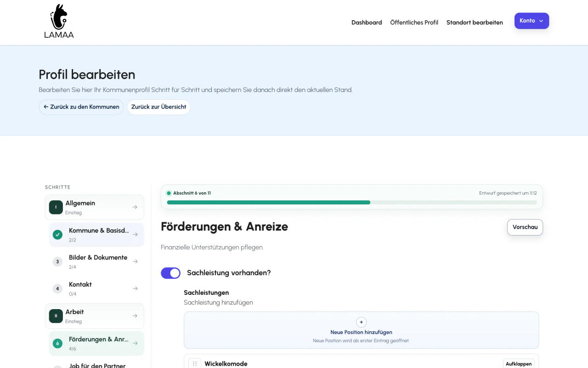
Task: Collapse the Allgemein section in steps
Action: [135, 207]
